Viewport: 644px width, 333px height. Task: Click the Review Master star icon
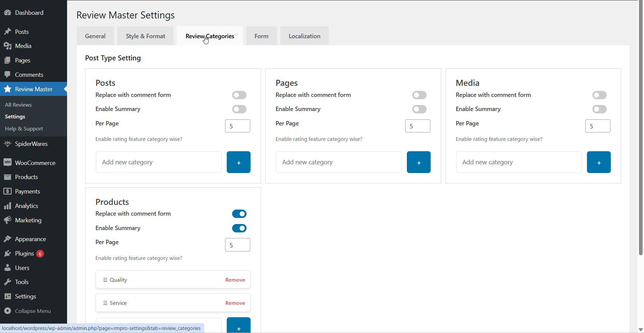[8, 89]
